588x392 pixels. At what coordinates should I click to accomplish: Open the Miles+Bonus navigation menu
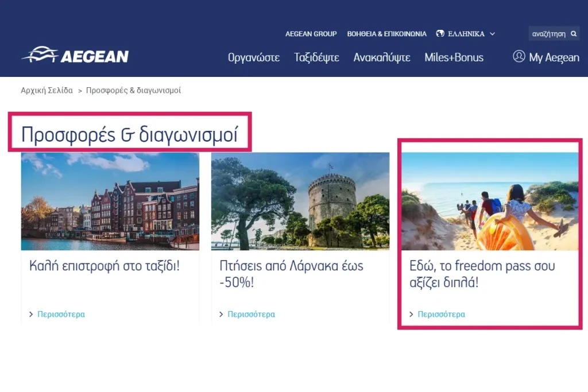(x=454, y=57)
